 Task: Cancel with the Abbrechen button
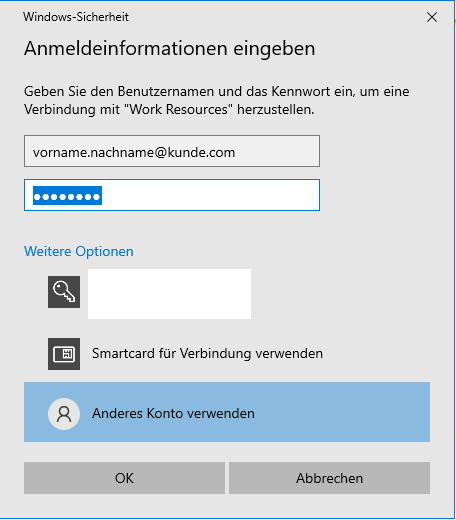(x=329, y=478)
